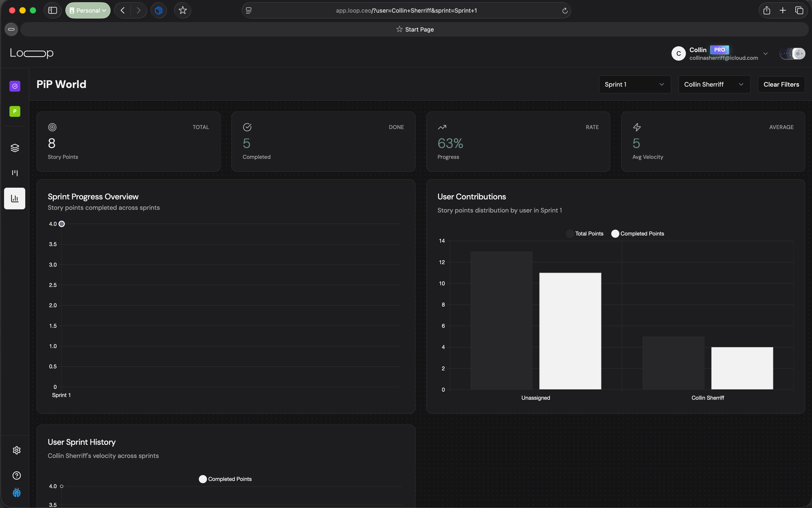Click the Loop logo to go home
812x508 pixels.
pyautogui.click(x=31, y=53)
